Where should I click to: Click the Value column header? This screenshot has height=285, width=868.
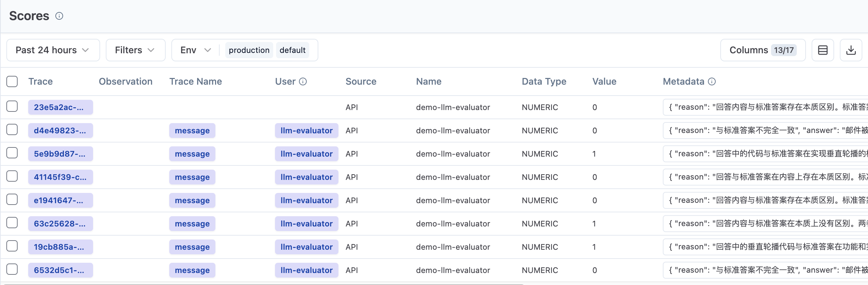(x=604, y=81)
